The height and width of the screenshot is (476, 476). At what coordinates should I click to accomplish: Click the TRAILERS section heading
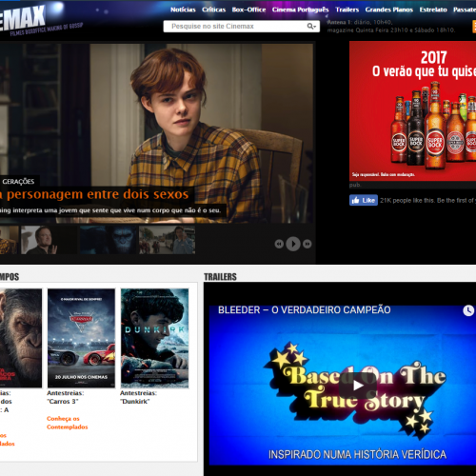[x=220, y=277]
